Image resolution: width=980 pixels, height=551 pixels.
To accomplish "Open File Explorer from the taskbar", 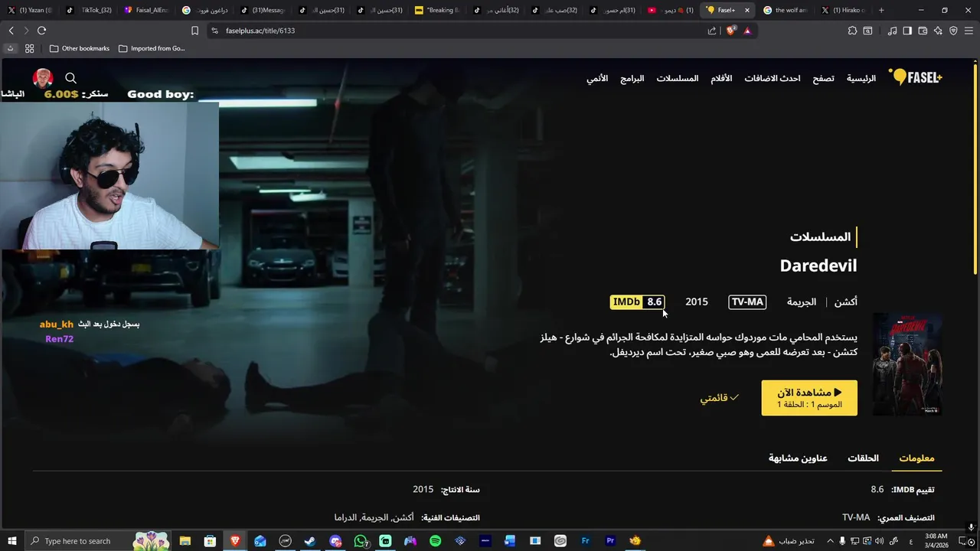I will click(x=185, y=541).
